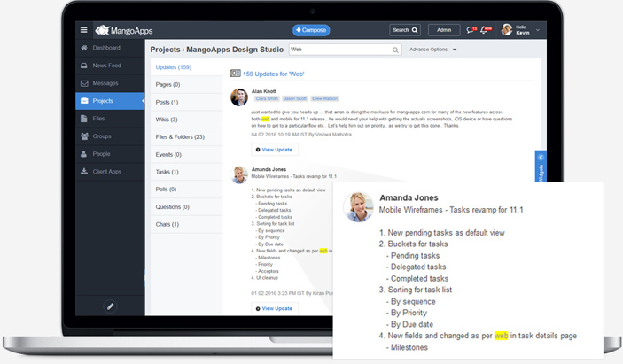Screen dimensions: 623x364
Task: Click the Drew Watson tag
Action: point(324,98)
